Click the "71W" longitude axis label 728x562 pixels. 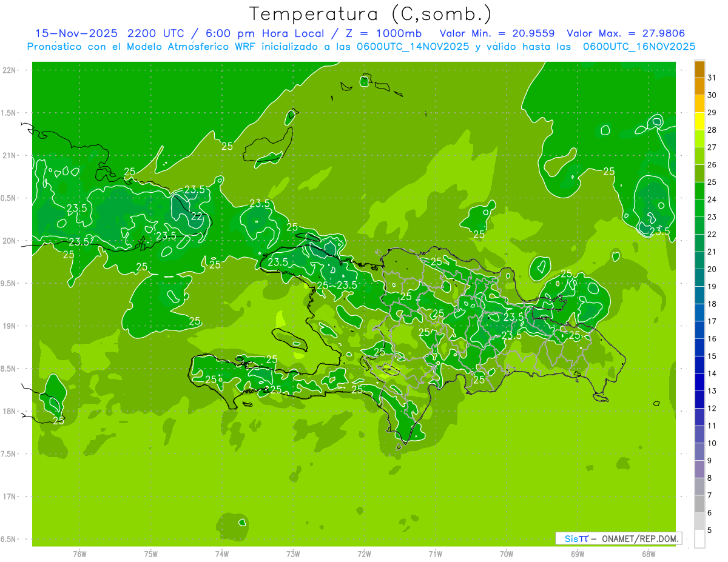(x=435, y=554)
